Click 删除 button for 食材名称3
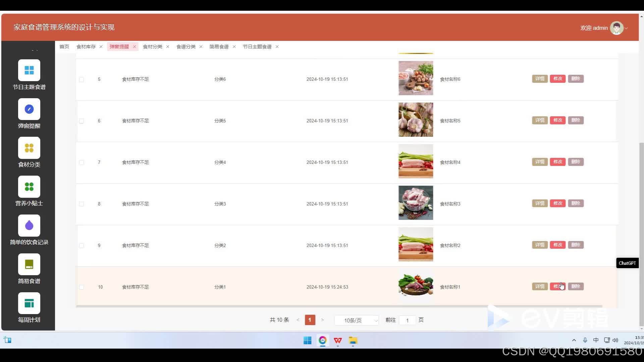644x362 pixels. (576, 203)
